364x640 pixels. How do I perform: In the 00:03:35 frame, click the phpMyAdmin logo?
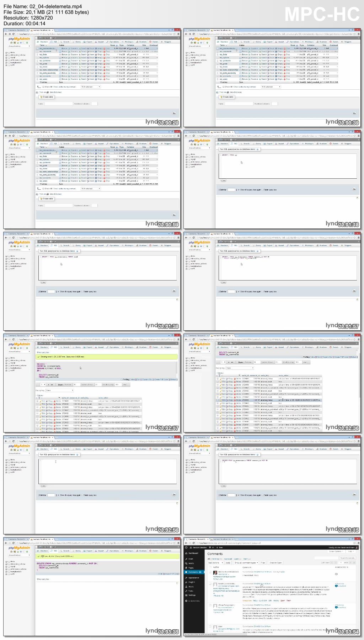(19, 548)
